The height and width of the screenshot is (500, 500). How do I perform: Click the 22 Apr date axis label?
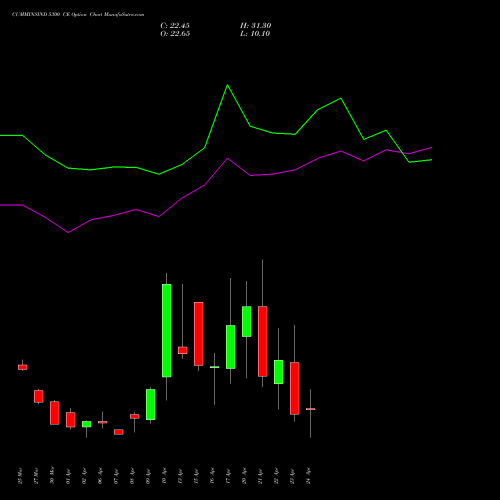(276, 476)
